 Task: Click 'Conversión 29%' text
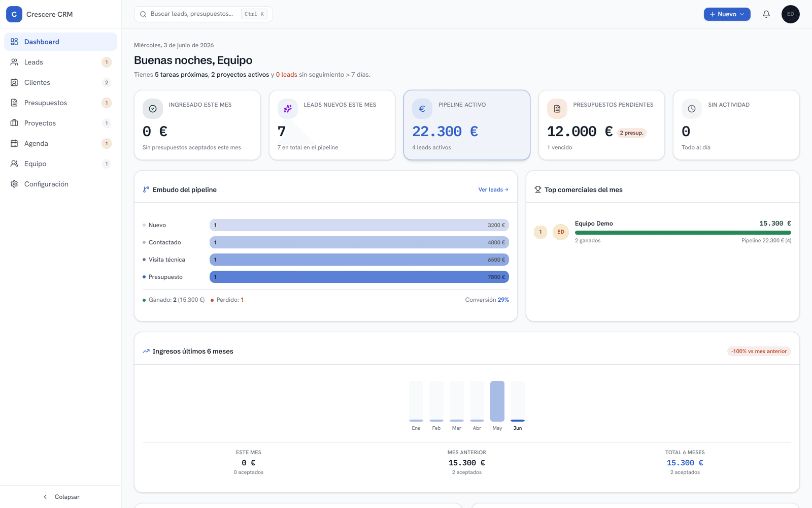coord(487,300)
